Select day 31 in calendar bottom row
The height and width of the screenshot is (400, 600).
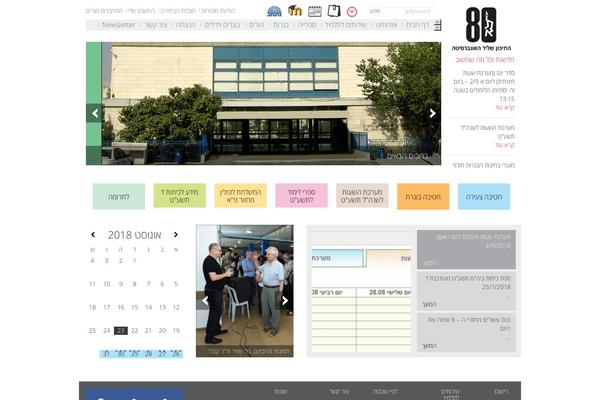[106, 354]
